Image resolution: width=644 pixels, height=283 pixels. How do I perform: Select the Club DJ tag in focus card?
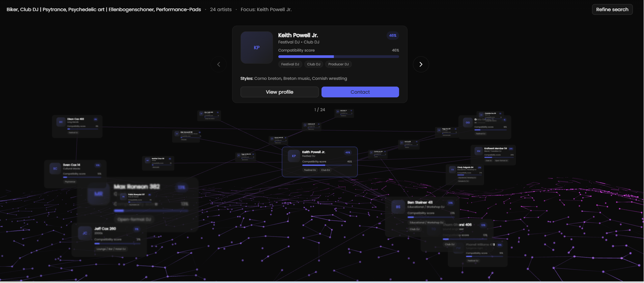313,64
